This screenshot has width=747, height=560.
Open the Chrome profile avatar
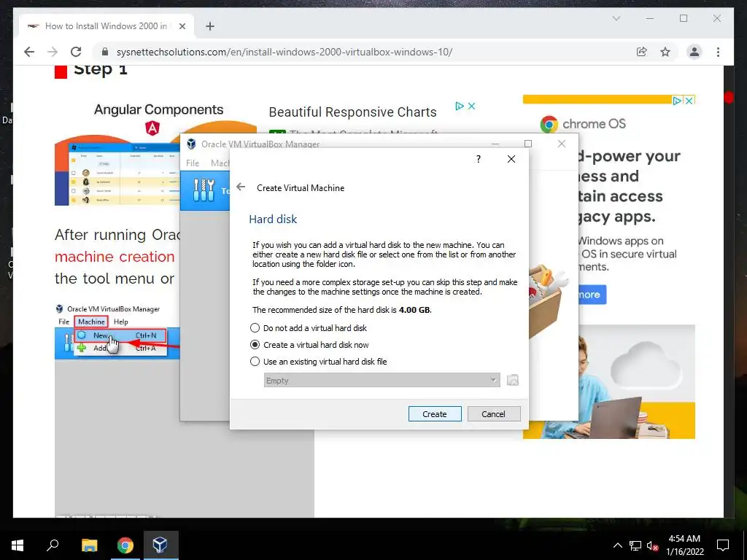pos(694,52)
